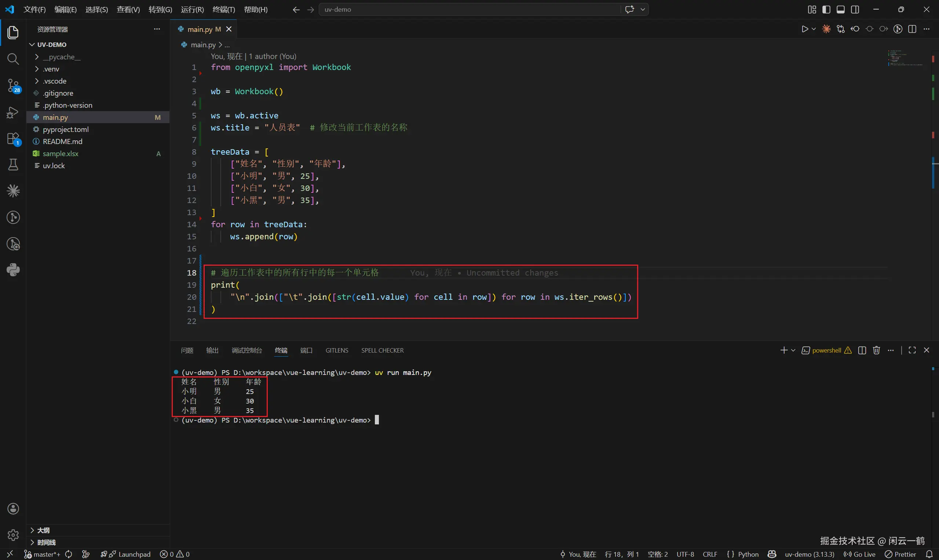Click the CRLF line ending indicator
This screenshot has width=939, height=560.
[710, 554]
